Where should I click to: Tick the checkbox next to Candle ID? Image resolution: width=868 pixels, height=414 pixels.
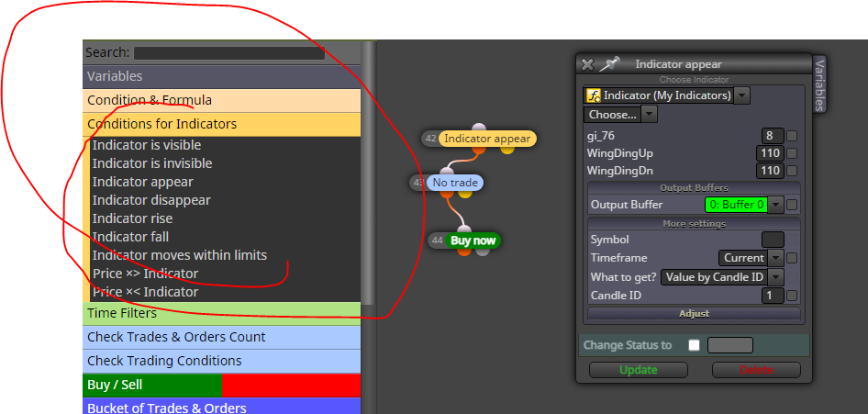(x=792, y=296)
